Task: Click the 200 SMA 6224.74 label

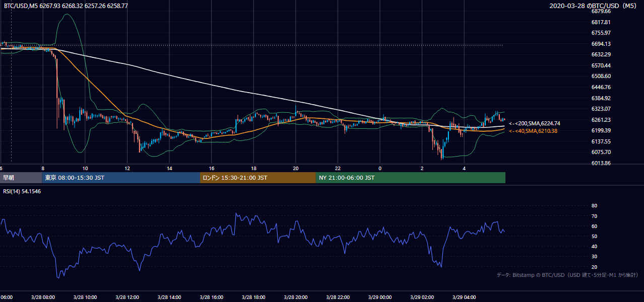Action: coord(535,123)
